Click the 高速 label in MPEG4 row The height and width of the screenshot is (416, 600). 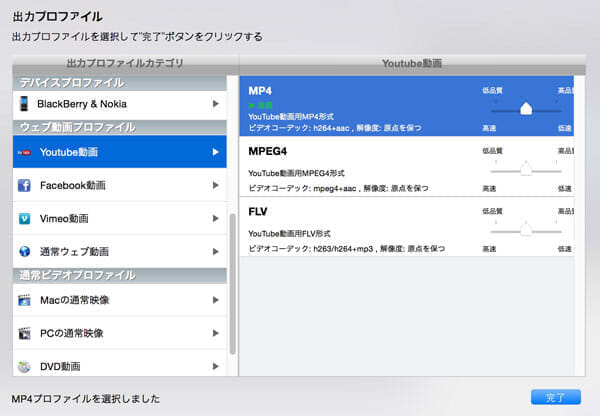coord(489,188)
